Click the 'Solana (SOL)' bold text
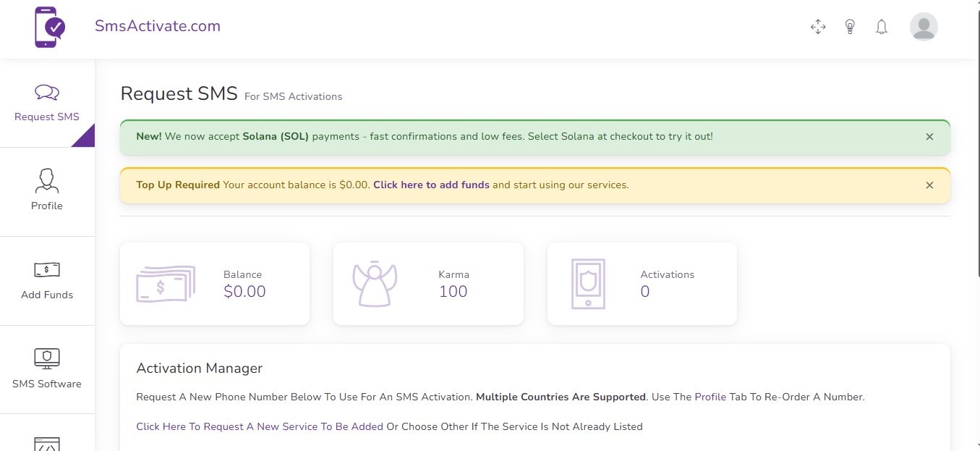The height and width of the screenshot is (451, 980). click(x=276, y=136)
